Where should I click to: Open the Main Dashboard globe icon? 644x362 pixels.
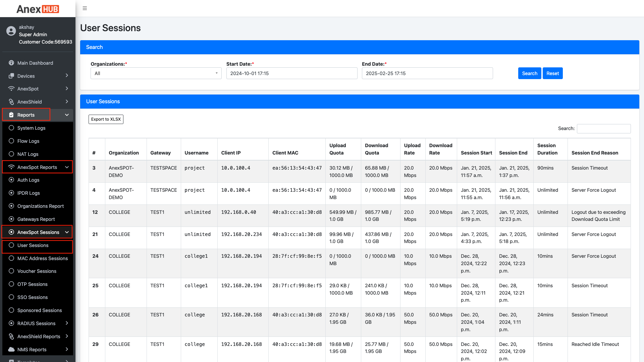(11, 63)
